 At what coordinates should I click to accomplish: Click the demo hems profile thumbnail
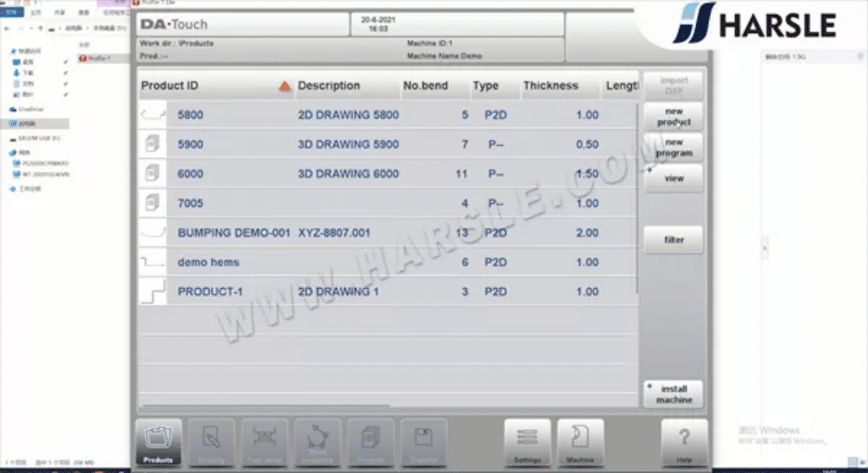[x=152, y=262]
